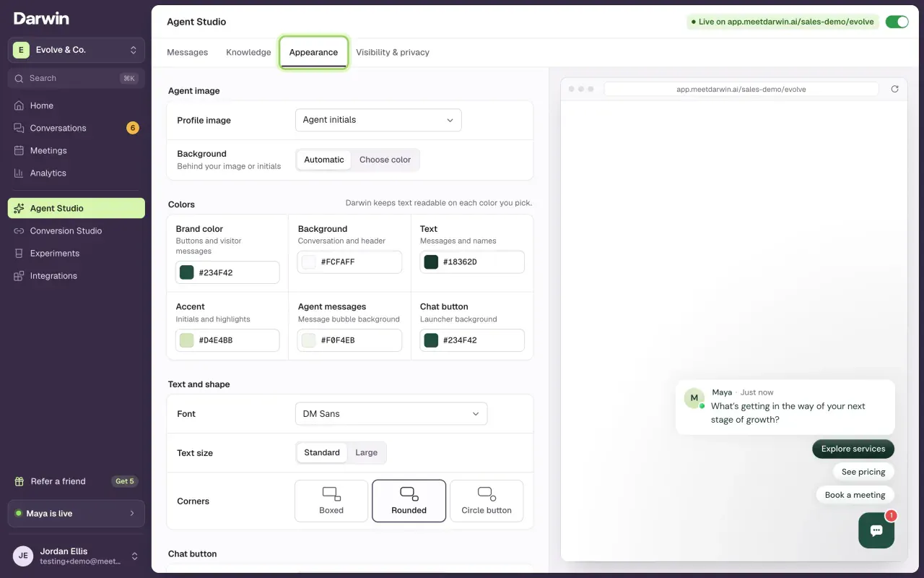Image resolution: width=924 pixels, height=578 pixels.
Task: Open the Profile image dropdown
Action: 378,120
